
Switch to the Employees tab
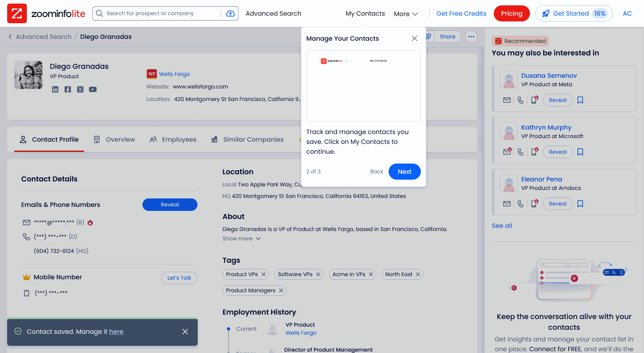coord(173,139)
